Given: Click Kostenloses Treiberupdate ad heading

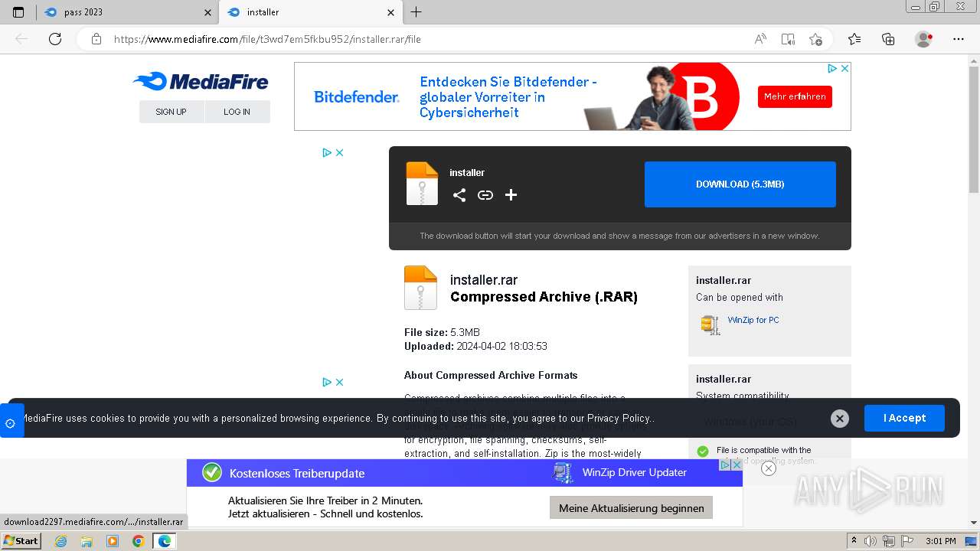Looking at the screenshot, I should [x=297, y=474].
